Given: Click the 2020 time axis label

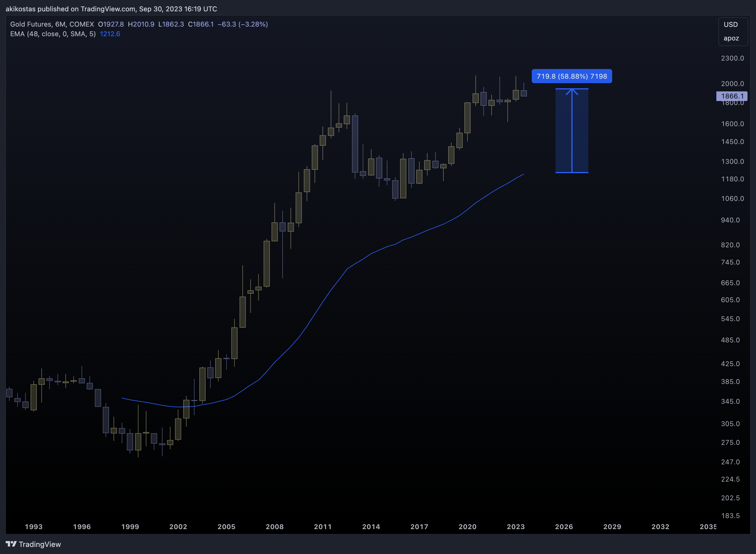Looking at the screenshot, I should click(x=468, y=527).
